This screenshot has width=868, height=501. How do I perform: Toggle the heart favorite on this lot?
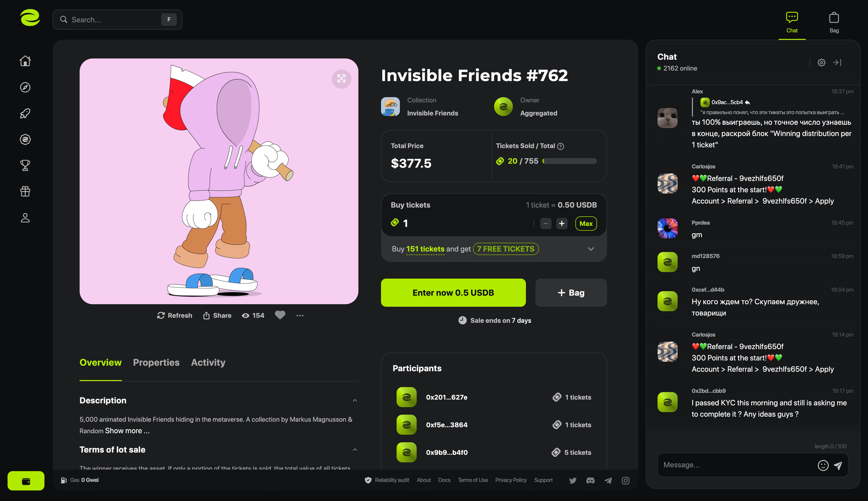click(x=280, y=315)
